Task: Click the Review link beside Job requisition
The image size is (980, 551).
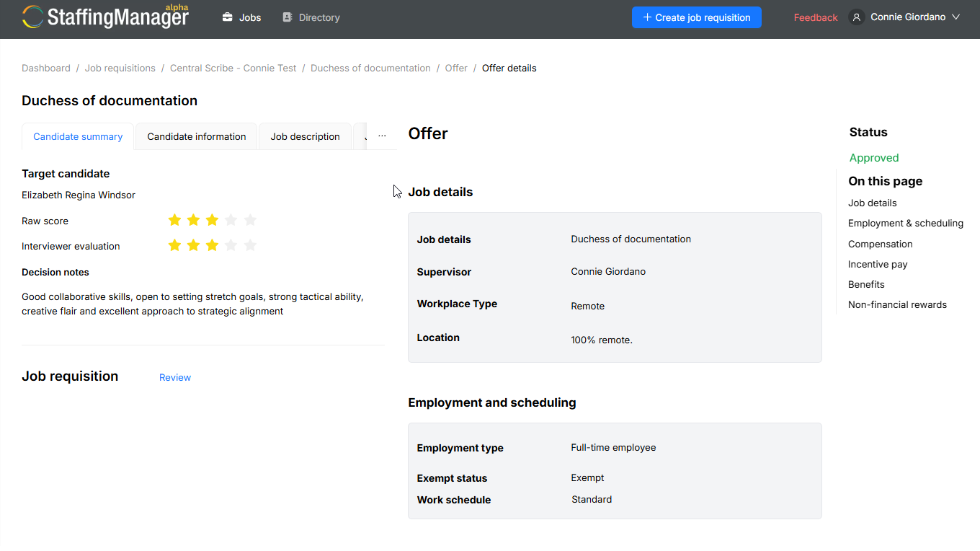Action: (x=175, y=377)
